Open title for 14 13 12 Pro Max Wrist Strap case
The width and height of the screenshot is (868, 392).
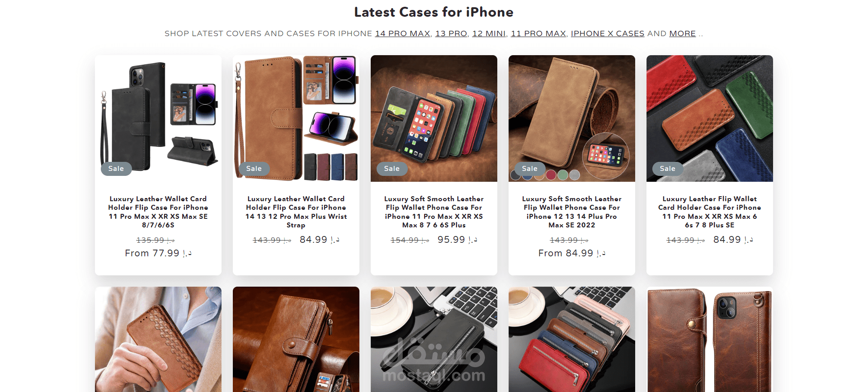click(x=296, y=212)
